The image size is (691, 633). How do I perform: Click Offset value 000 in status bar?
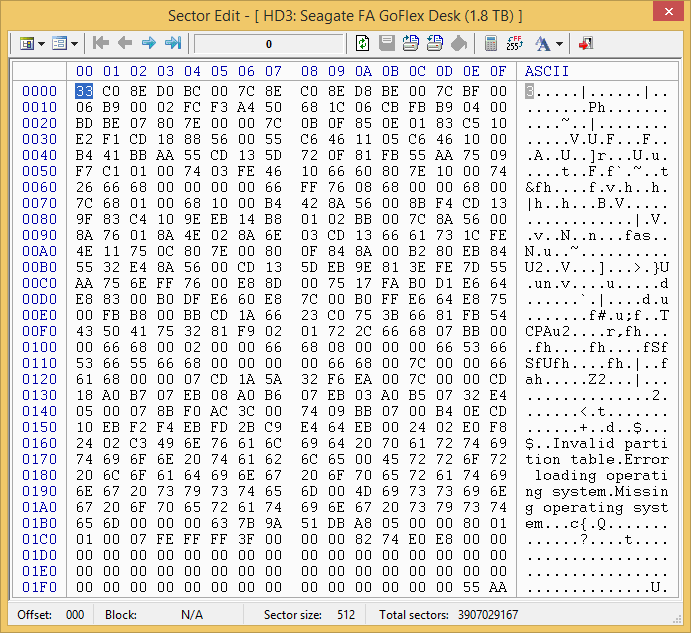click(x=75, y=614)
